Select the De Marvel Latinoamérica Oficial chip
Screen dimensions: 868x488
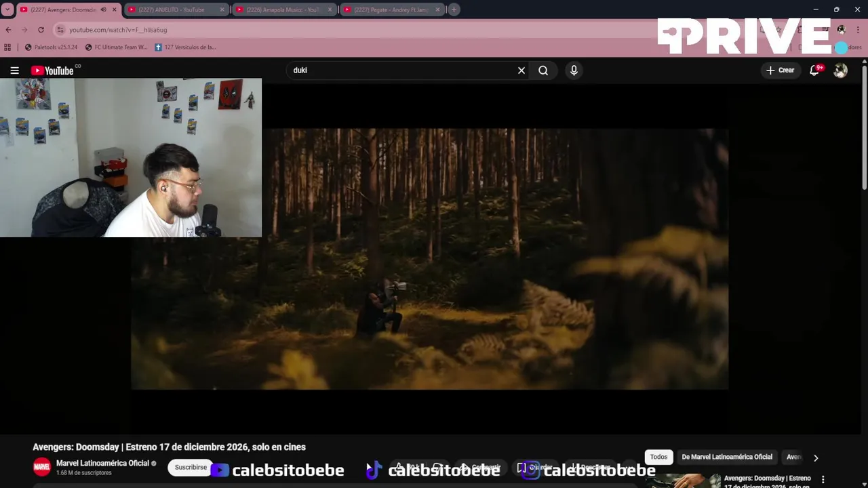click(x=727, y=457)
